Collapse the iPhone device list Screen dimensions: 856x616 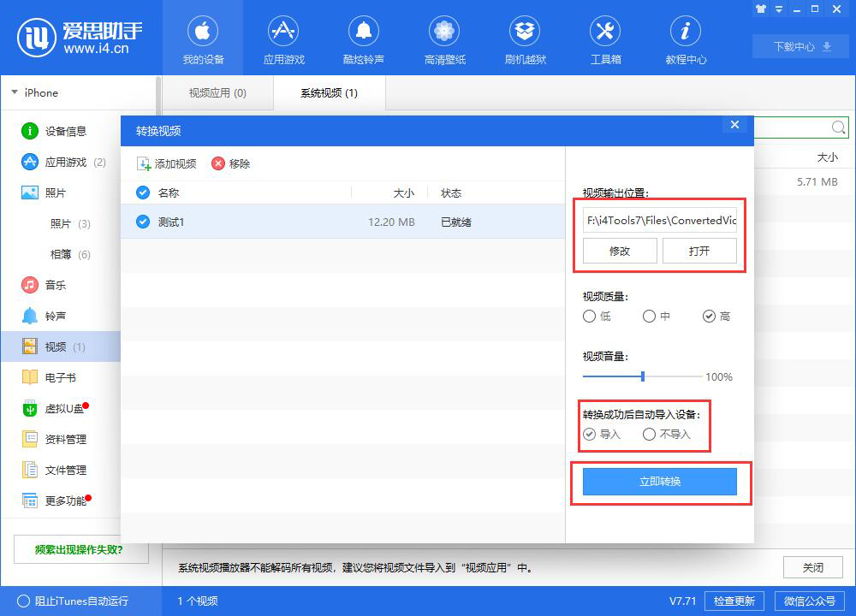14,92
